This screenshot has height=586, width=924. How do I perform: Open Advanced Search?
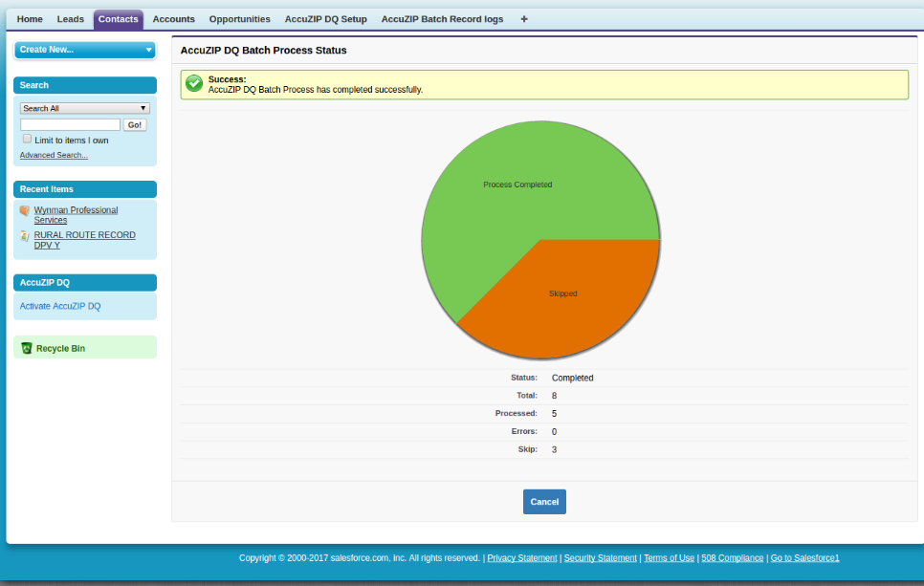[x=54, y=155]
